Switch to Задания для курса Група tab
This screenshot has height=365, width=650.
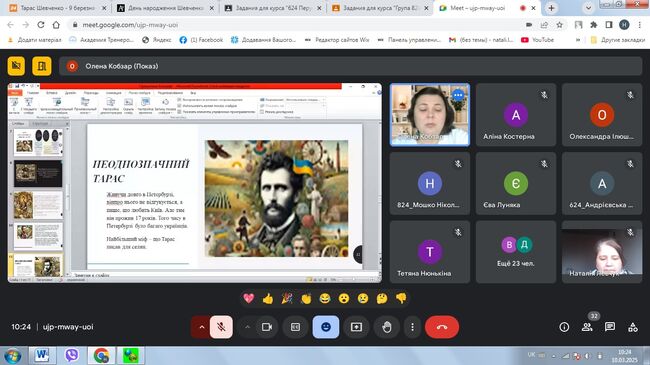380,8
